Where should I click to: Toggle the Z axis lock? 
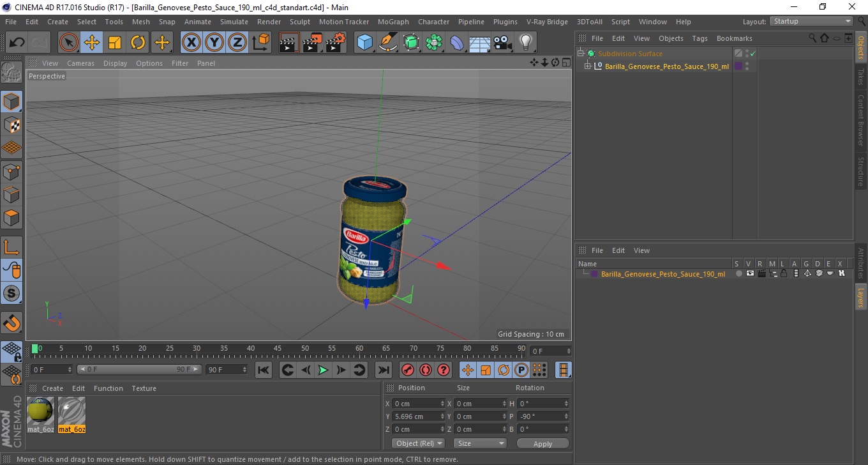(x=237, y=43)
